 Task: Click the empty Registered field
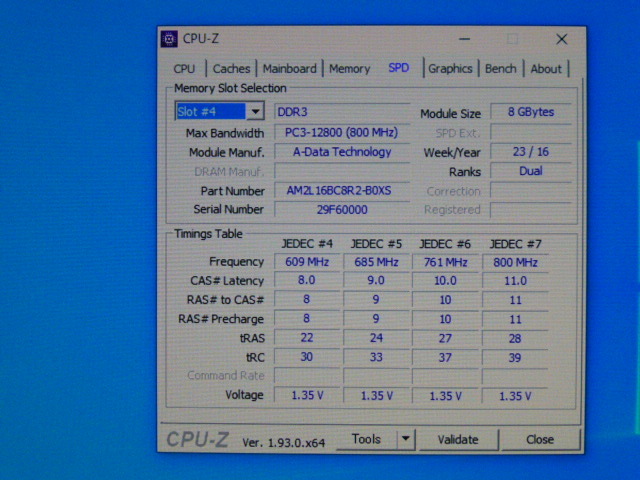(531, 210)
